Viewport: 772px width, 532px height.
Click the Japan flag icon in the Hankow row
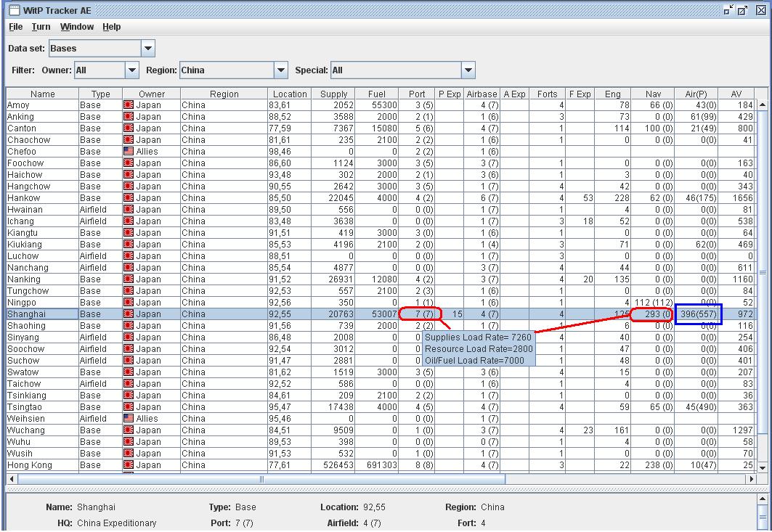(129, 198)
